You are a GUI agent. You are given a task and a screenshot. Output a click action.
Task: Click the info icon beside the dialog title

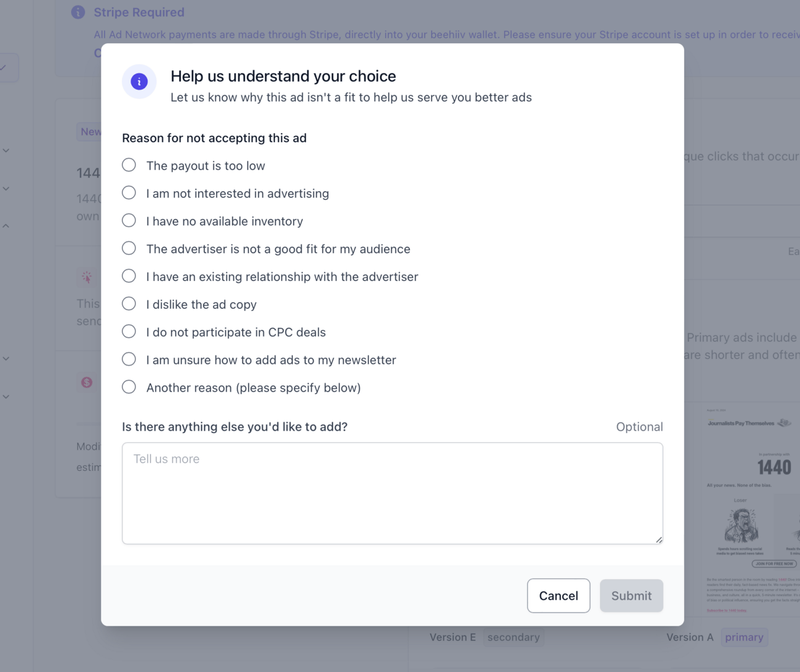pyautogui.click(x=139, y=82)
